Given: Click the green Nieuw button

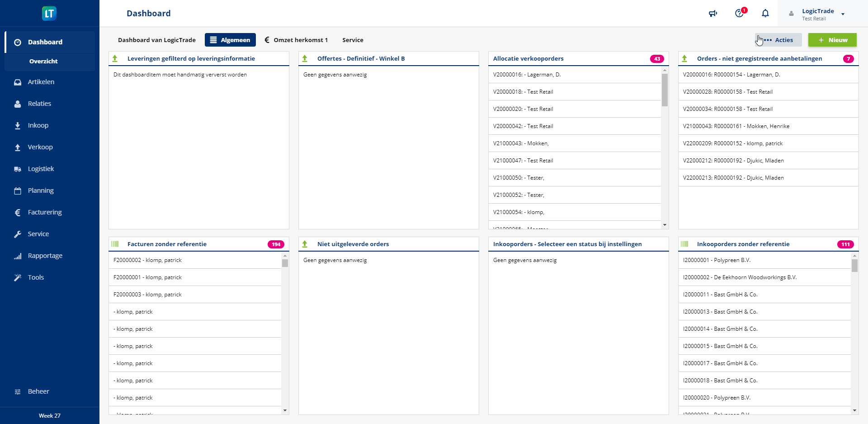Looking at the screenshot, I should pos(832,40).
